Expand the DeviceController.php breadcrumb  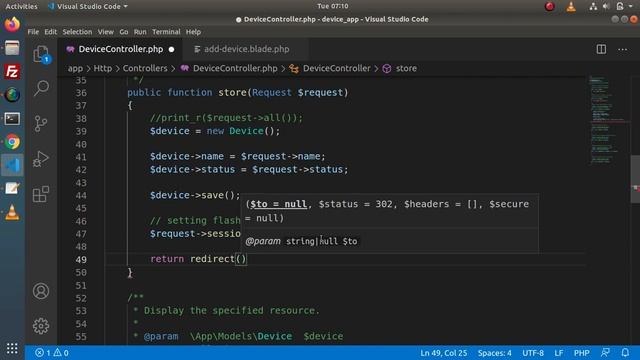[235, 69]
